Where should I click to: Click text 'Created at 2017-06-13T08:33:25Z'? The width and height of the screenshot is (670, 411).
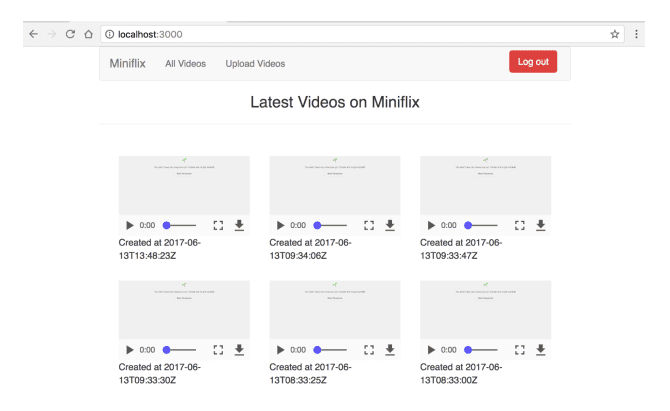pos(311,373)
